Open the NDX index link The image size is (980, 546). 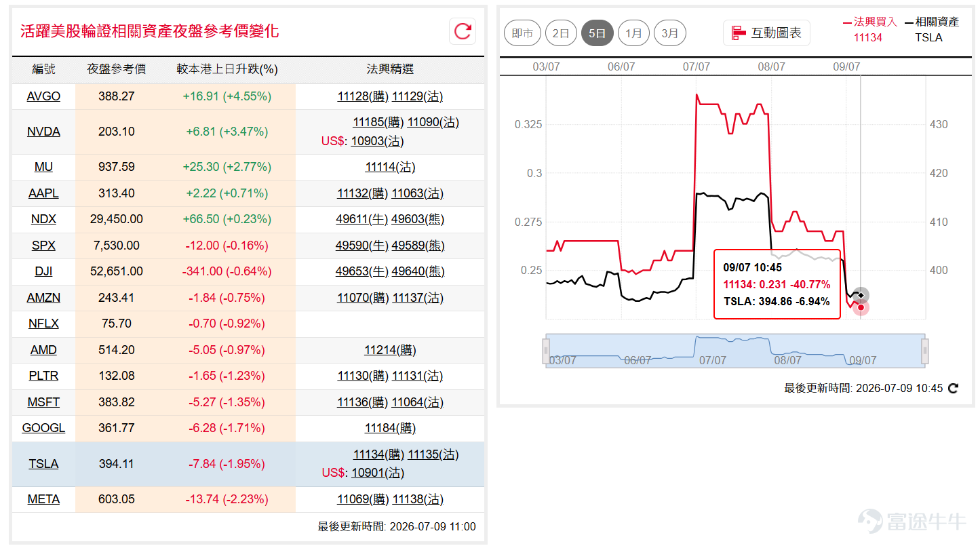[43, 219]
